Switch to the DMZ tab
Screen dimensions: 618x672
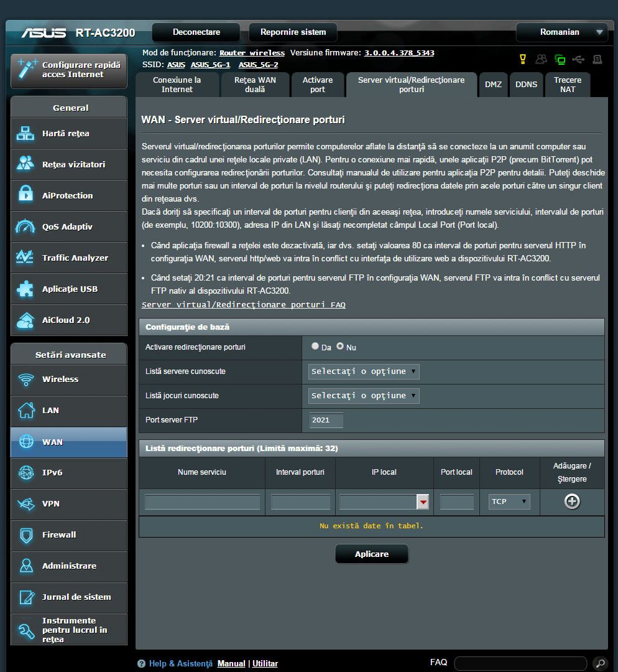pos(493,85)
